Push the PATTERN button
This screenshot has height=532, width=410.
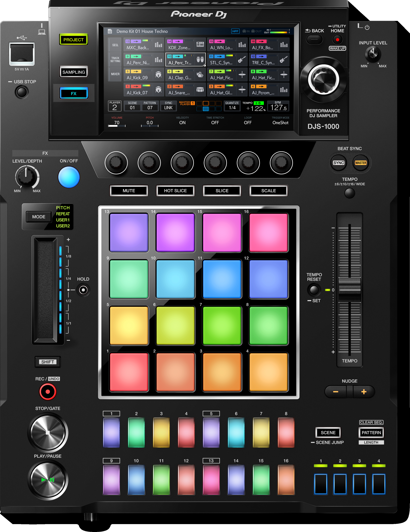click(x=371, y=433)
